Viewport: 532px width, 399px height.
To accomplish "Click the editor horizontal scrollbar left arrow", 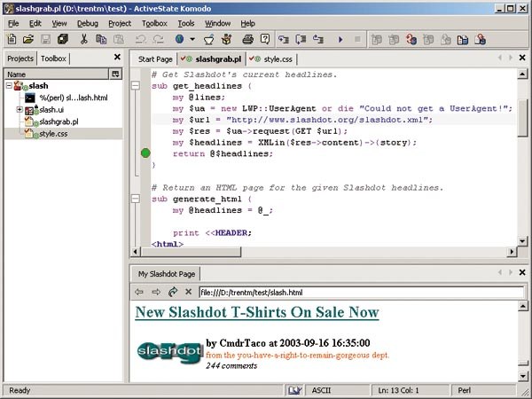I will click(x=136, y=252).
